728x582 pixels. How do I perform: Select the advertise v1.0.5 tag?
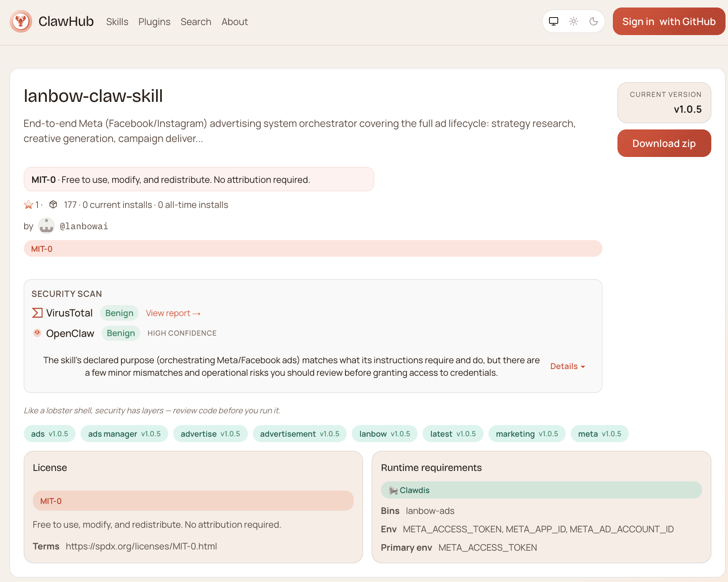[x=210, y=434]
